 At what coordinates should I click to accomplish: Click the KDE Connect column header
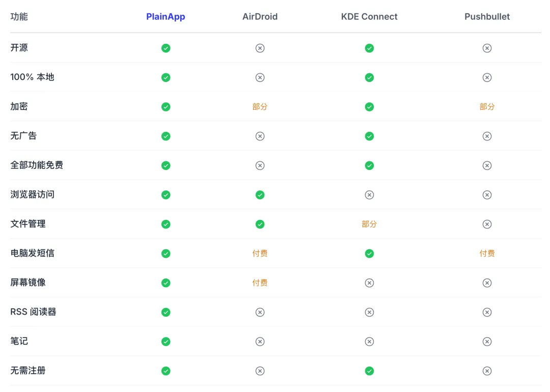[369, 17]
